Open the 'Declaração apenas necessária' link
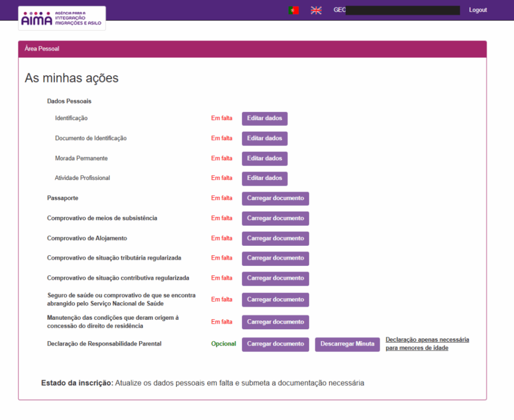This screenshot has width=514, height=420. [427, 344]
